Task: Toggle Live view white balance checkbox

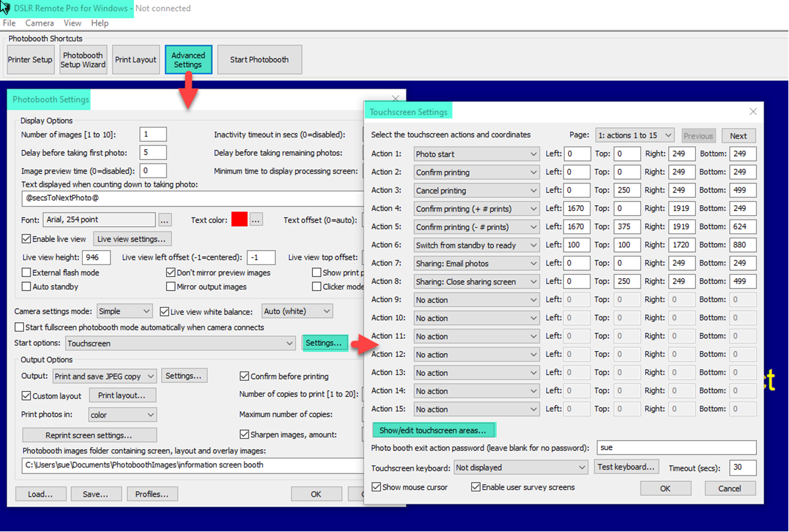Action: (164, 311)
